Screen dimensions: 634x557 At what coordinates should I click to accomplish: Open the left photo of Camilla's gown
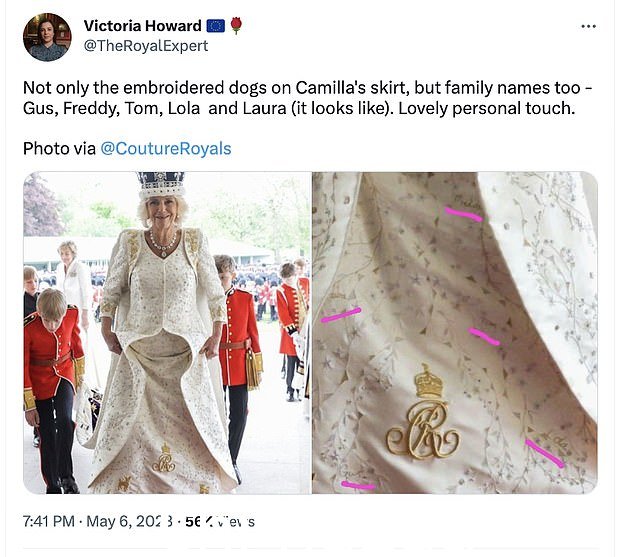(167, 333)
